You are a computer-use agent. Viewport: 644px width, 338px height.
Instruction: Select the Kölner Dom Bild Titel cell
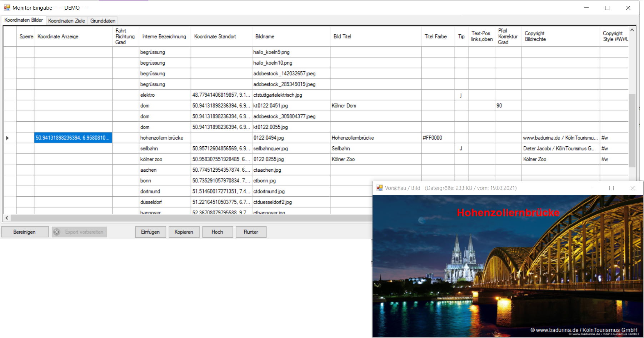375,106
